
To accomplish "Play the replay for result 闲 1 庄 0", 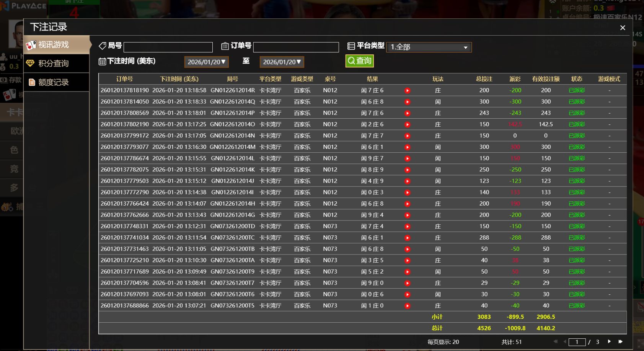I will pos(408,305).
